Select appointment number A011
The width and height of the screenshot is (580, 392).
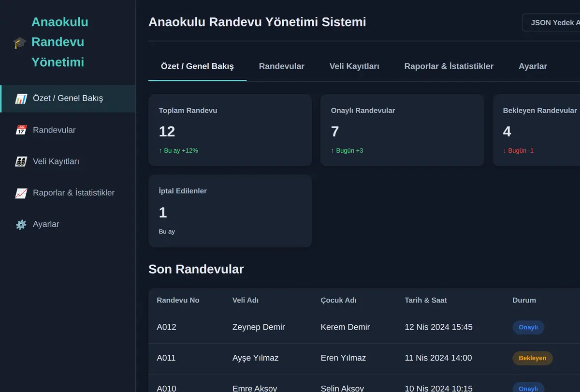166,358
